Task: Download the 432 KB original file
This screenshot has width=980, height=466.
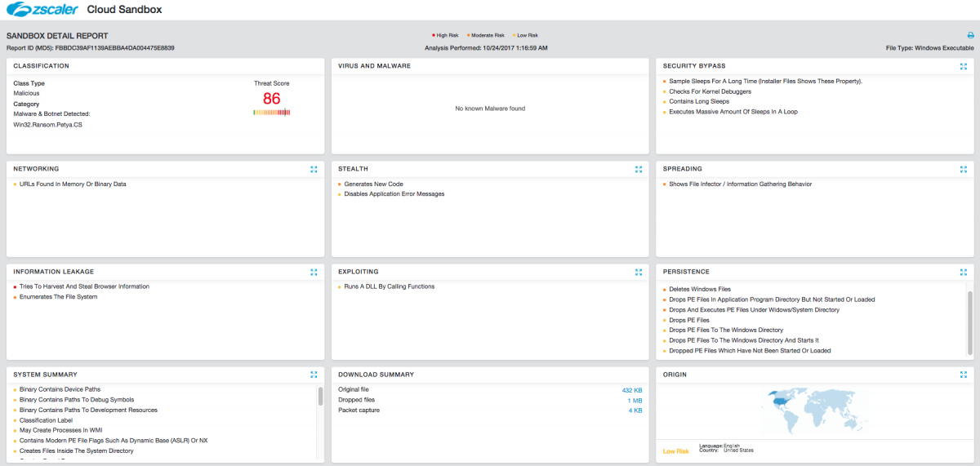Action: (631, 390)
